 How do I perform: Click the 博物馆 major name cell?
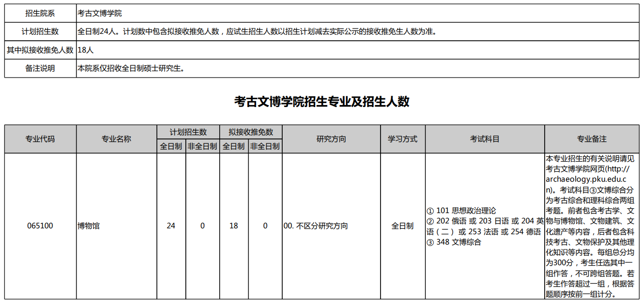pyautogui.click(x=88, y=226)
